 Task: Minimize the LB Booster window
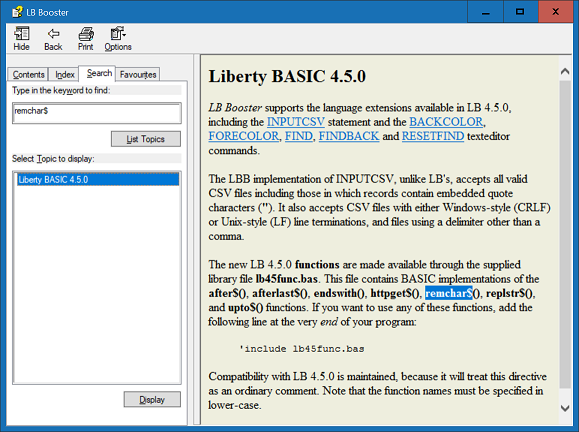486,12
